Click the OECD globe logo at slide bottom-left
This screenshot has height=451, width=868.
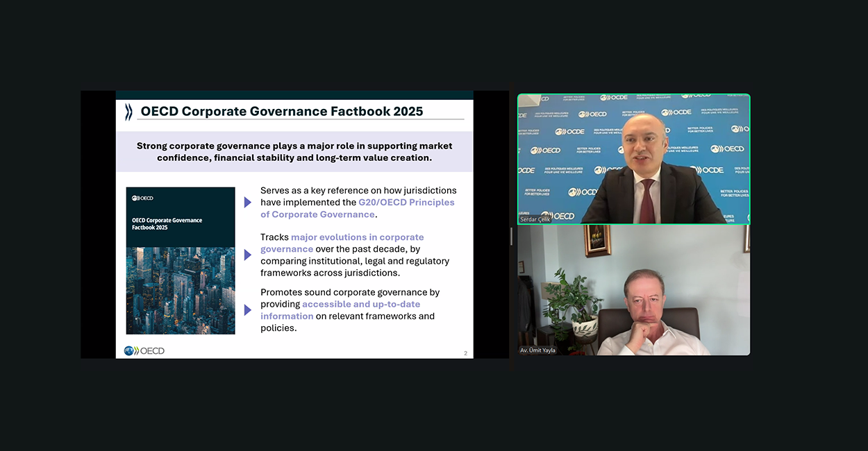144,350
